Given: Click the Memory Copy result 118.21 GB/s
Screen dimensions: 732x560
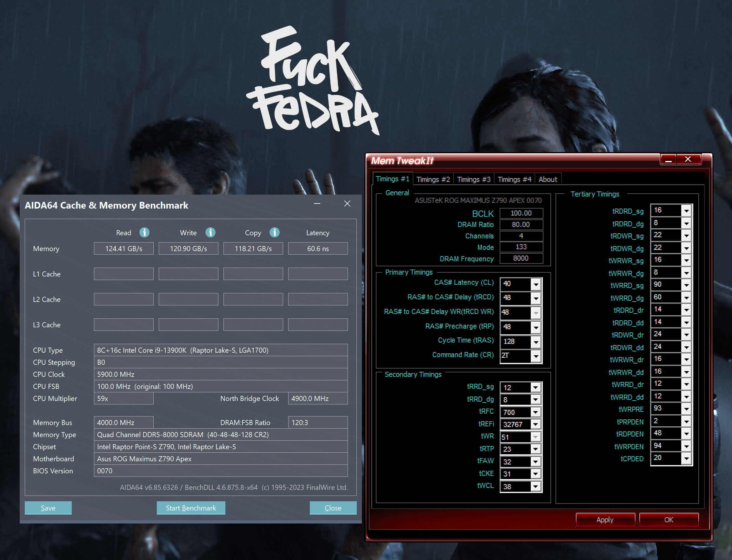Looking at the screenshot, I should pyautogui.click(x=253, y=248).
